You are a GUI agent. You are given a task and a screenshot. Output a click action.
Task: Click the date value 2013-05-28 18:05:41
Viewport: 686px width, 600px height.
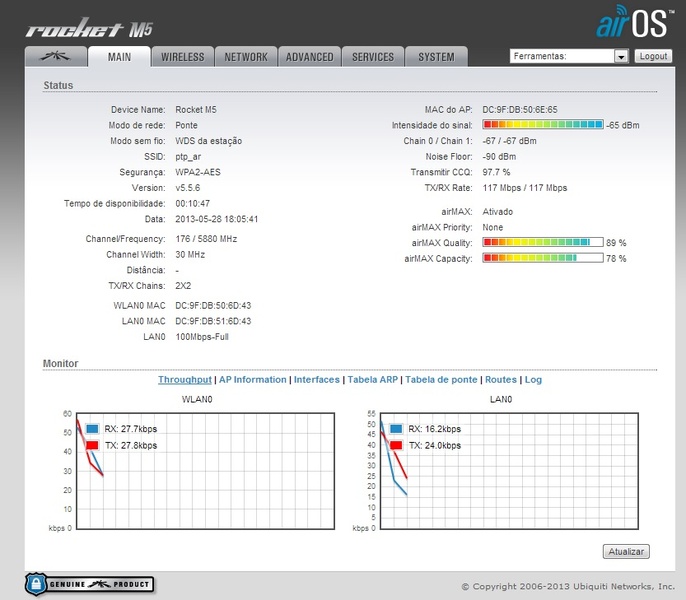tap(217, 219)
